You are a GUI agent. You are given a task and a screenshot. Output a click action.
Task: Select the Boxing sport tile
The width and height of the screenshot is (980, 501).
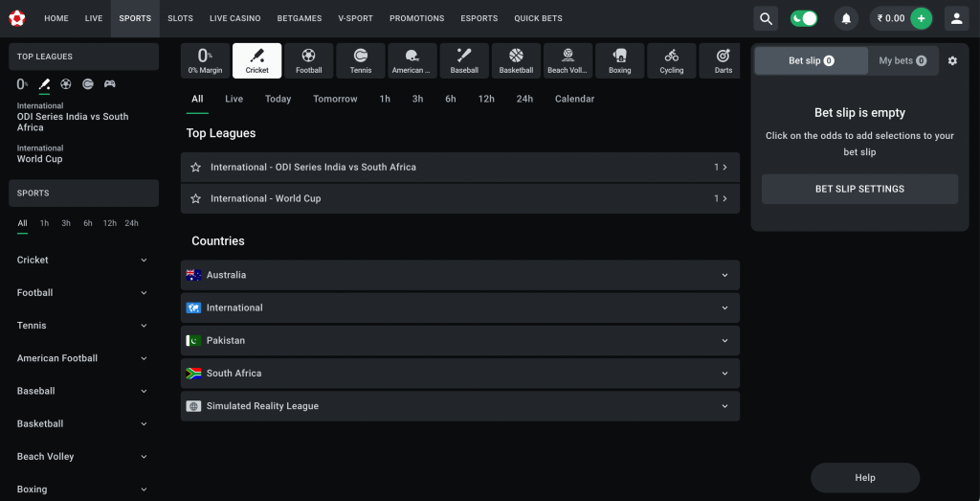620,60
